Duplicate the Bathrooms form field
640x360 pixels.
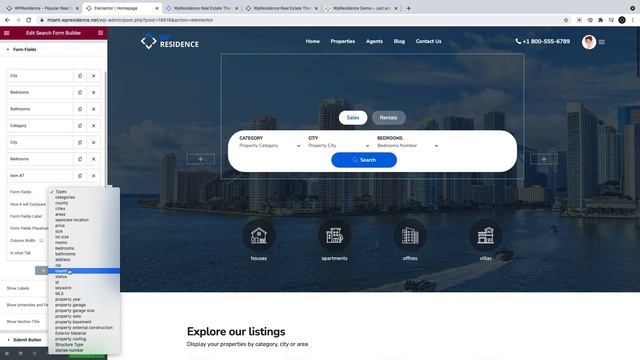[x=80, y=109]
